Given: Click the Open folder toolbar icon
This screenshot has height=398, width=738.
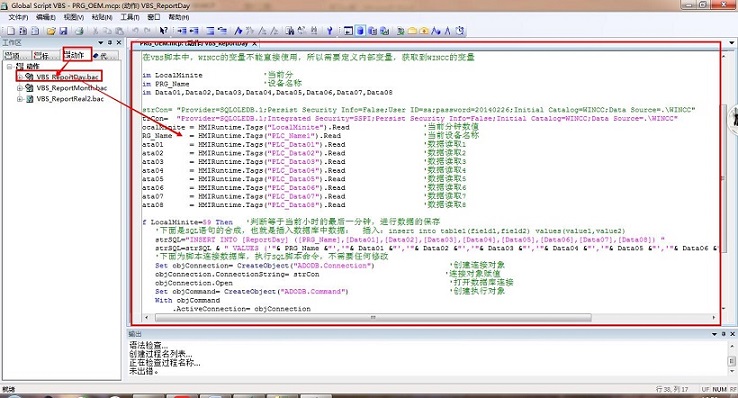Looking at the screenshot, I should (51, 31).
